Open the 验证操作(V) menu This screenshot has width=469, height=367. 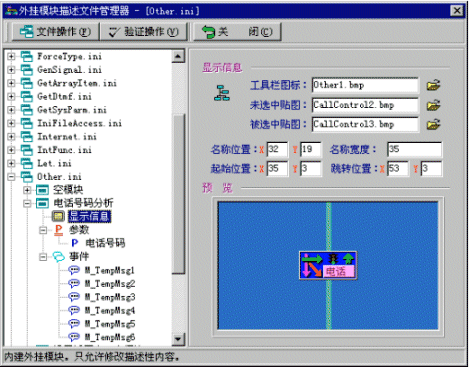tap(144, 32)
